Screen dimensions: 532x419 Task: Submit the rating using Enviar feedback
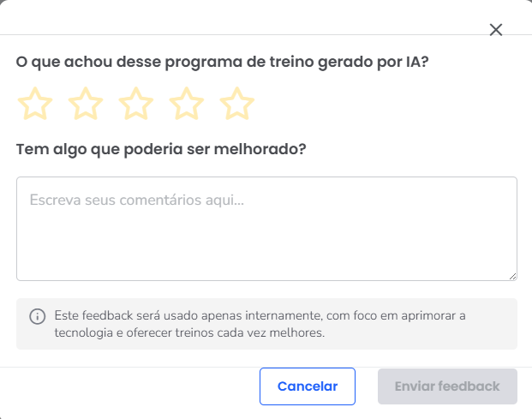click(447, 386)
